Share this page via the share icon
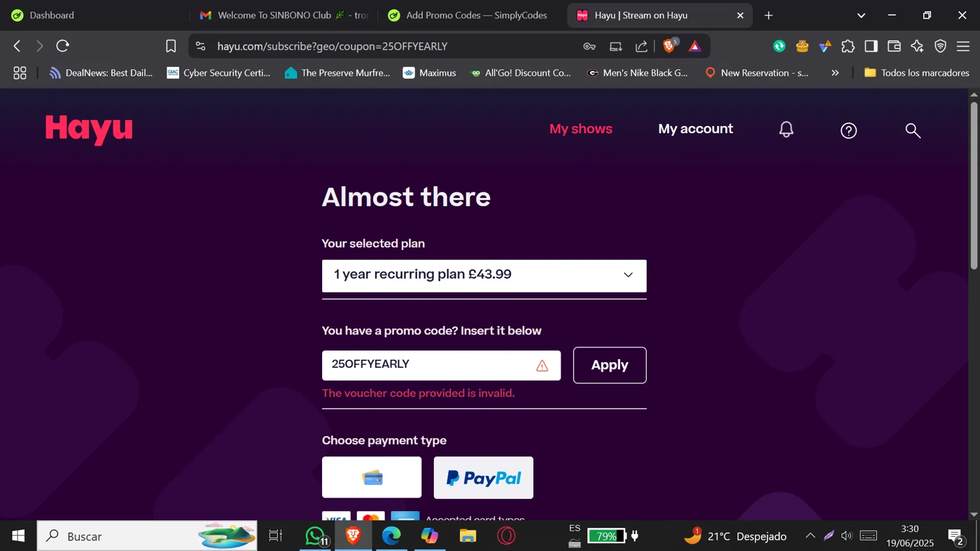Screen dimensions: 980x551 click(x=642, y=46)
